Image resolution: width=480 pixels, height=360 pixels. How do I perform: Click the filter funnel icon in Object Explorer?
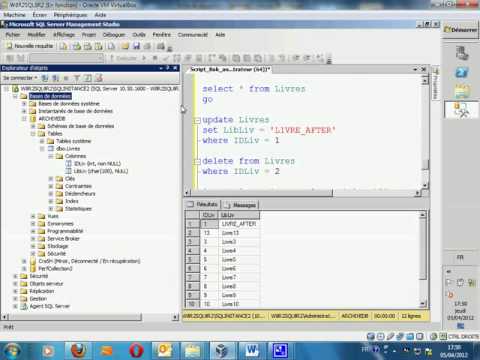coord(77,78)
